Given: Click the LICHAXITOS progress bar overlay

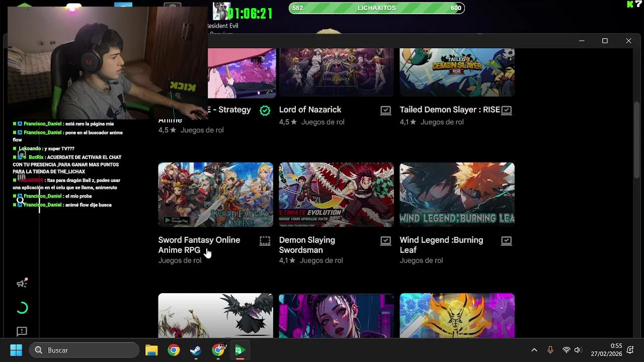Looking at the screenshot, I should coord(376,8).
